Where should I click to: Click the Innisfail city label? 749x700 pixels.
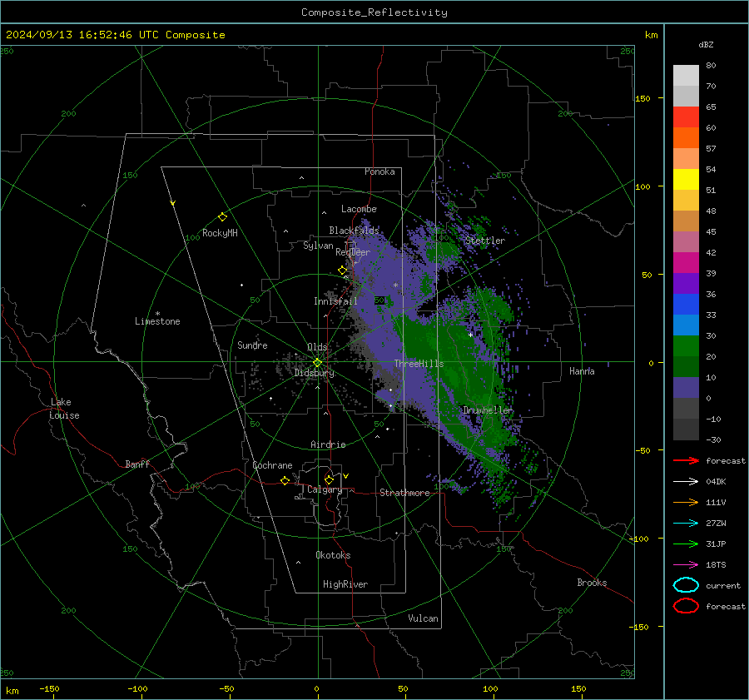tap(335, 301)
